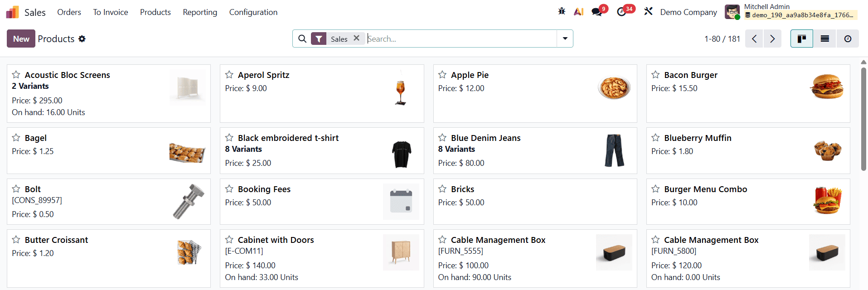
Task: Click the New button to create a product
Action: pos(20,39)
